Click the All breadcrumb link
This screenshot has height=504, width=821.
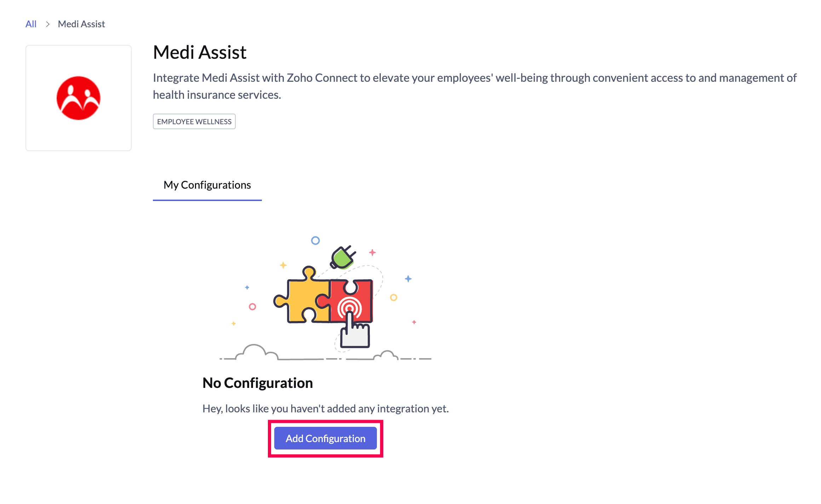pos(31,24)
